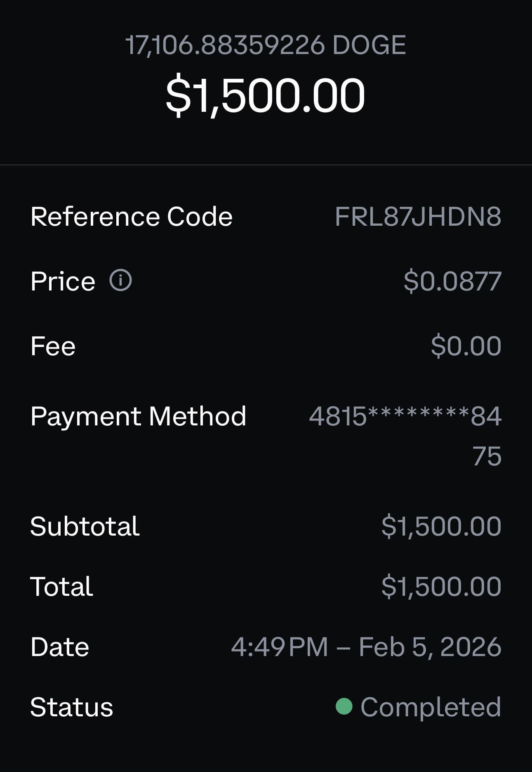532x772 pixels.
Task: Tap the $1,500.00 headline amount
Action: pyautogui.click(x=266, y=95)
